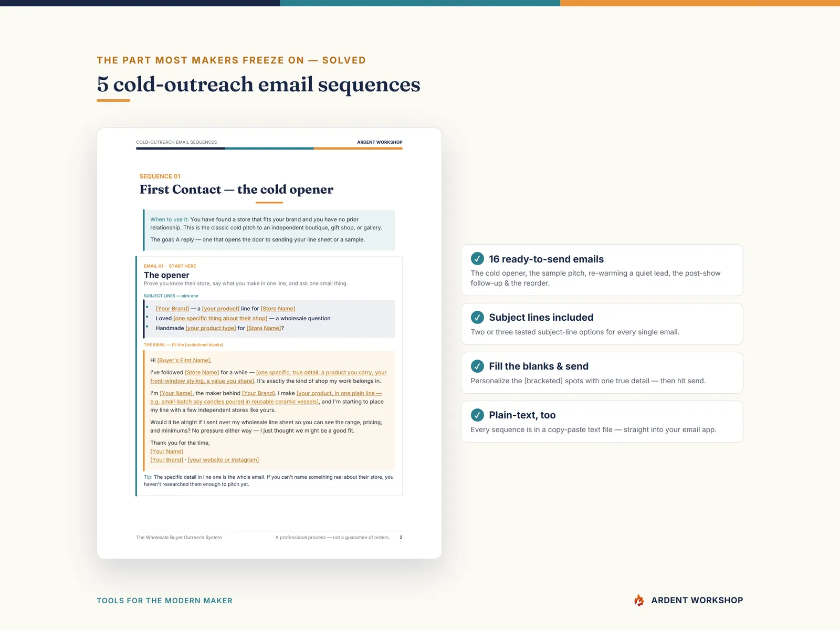Screen dimensions: 840x630
Task: Click '[one specific thing about their shop]' blank
Action: pos(220,318)
